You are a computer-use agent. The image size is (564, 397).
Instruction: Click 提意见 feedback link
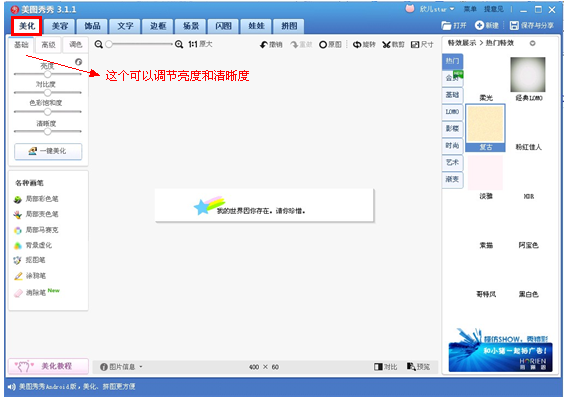click(x=494, y=9)
